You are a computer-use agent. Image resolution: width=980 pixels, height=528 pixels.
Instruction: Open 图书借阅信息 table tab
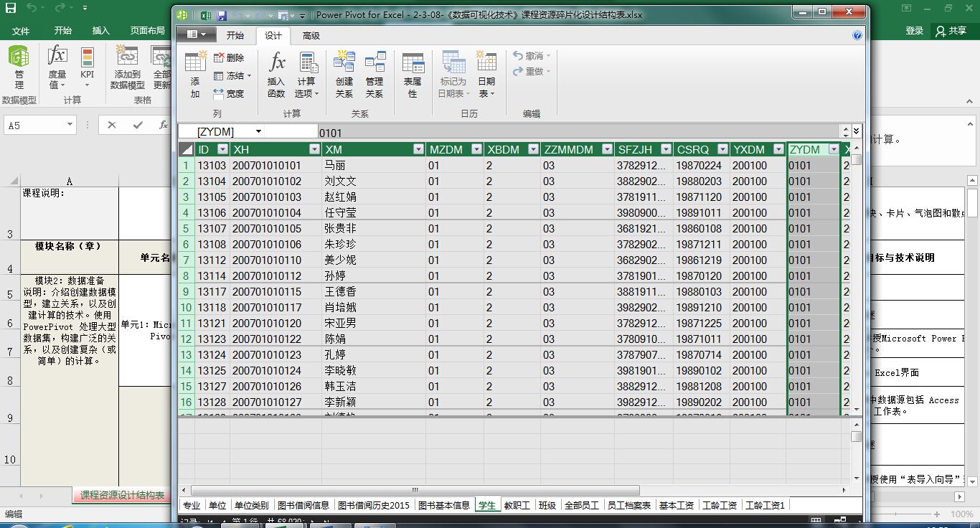coord(303,505)
